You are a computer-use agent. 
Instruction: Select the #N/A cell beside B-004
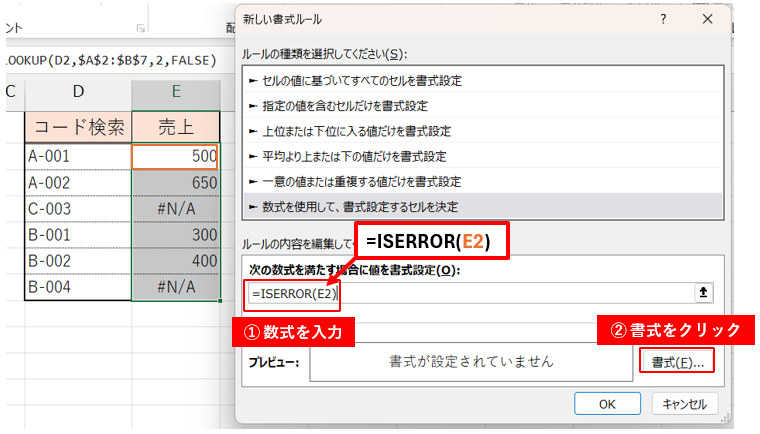pos(175,287)
